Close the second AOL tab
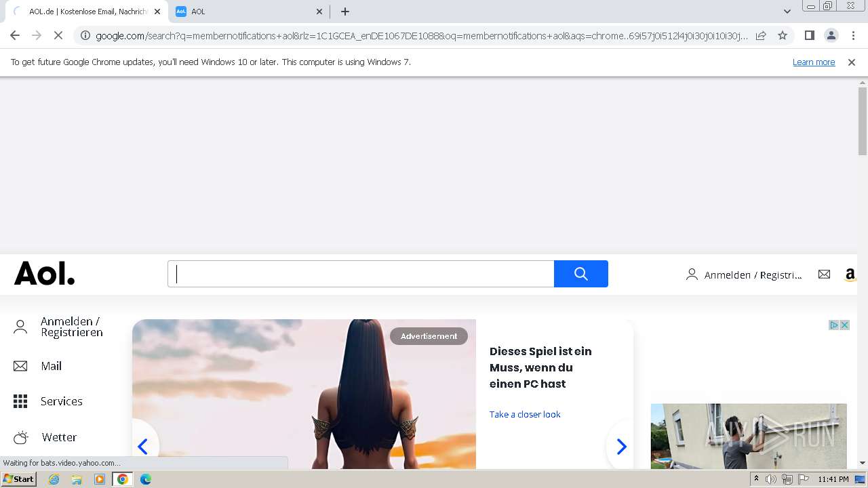Screen dimensions: 868x488 (319, 12)
